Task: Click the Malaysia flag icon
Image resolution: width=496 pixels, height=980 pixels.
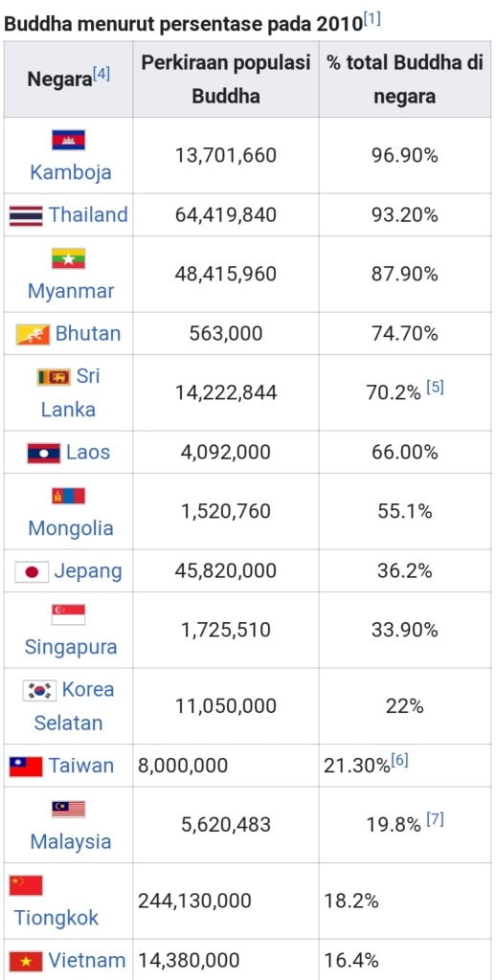Action: pyautogui.click(x=69, y=810)
